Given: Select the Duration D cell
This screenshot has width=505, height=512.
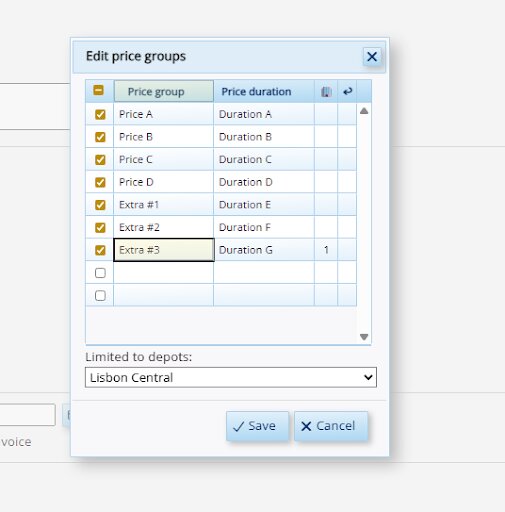Looking at the screenshot, I should (x=264, y=182).
